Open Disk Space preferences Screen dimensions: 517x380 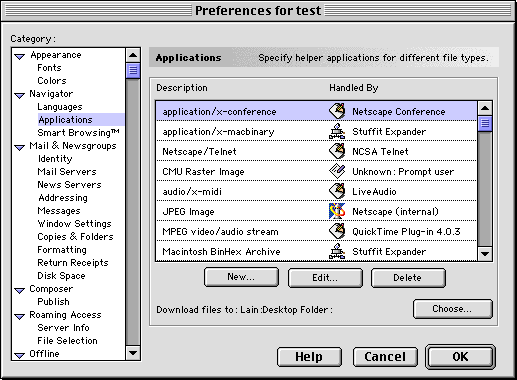click(61, 276)
